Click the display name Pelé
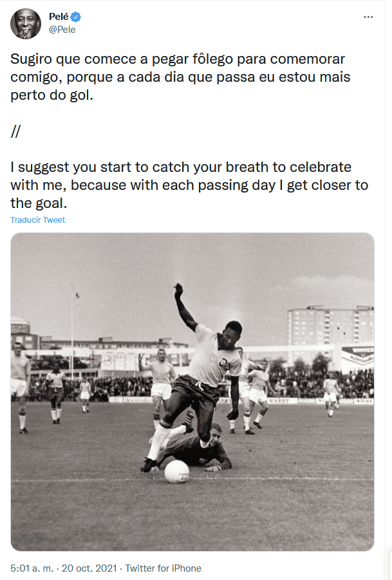 tap(59, 16)
